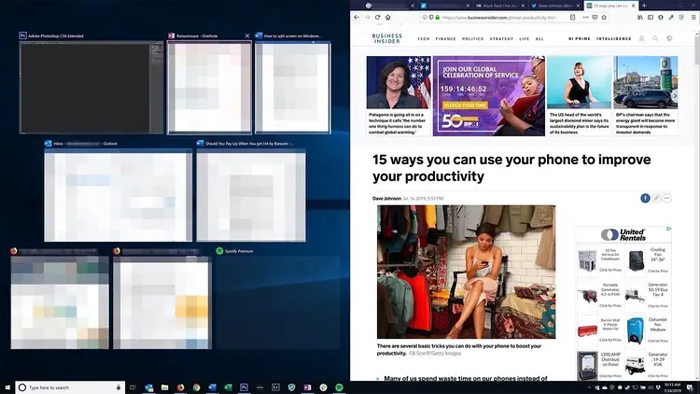Snap the Adobe Photoshop CS6 window thumbnail
This screenshot has width=700, height=394.
click(92, 87)
